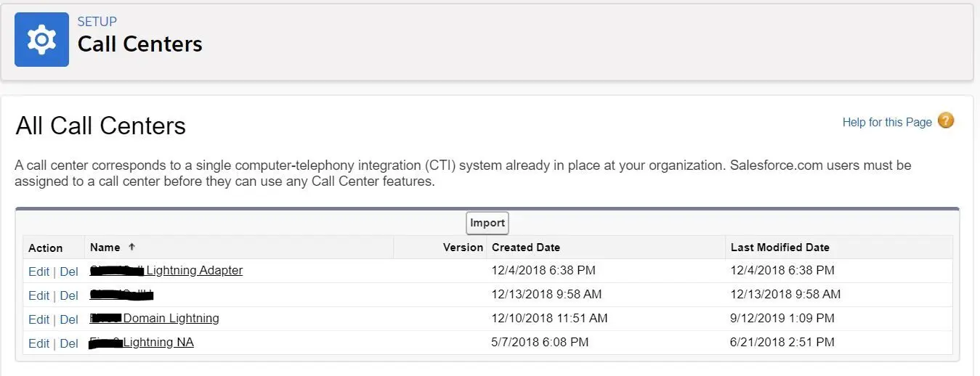980x376 pixels.
Task: Open the Domain Lightning call center
Action: click(154, 318)
